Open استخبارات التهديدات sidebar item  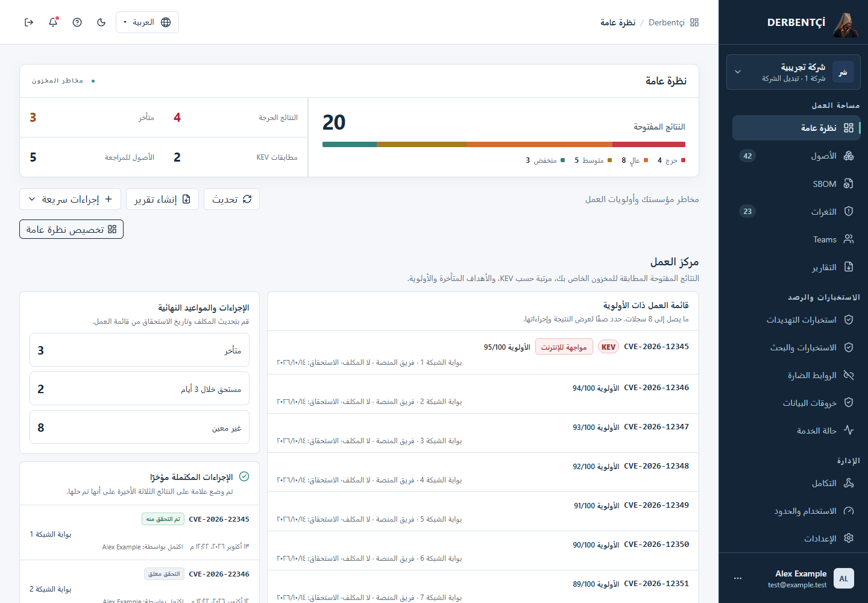point(796,320)
